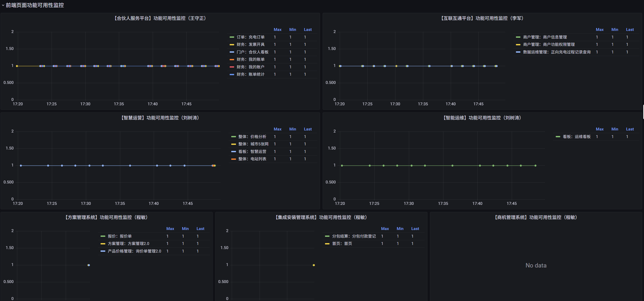Image resolution: width=644 pixels, height=301 pixels.
Task: Toggle 商户管理:商户信息管理 legend series
Action: 545,37
